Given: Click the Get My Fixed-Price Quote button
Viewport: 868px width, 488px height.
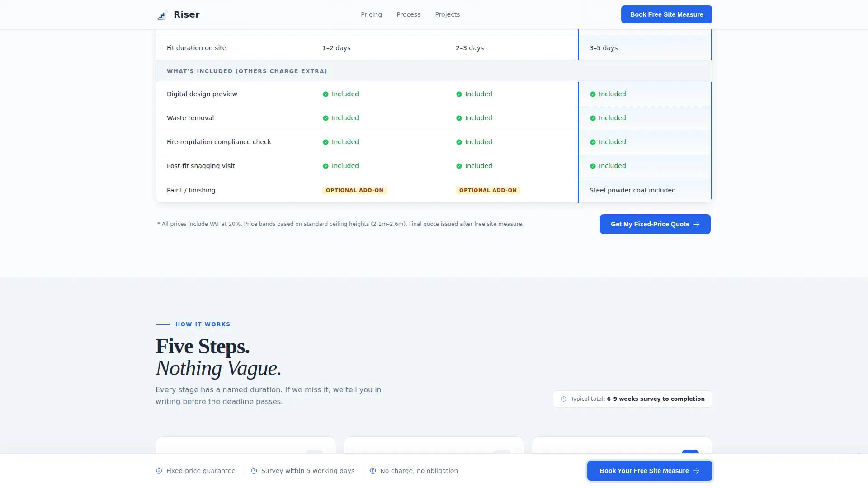Looking at the screenshot, I should (x=655, y=224).
